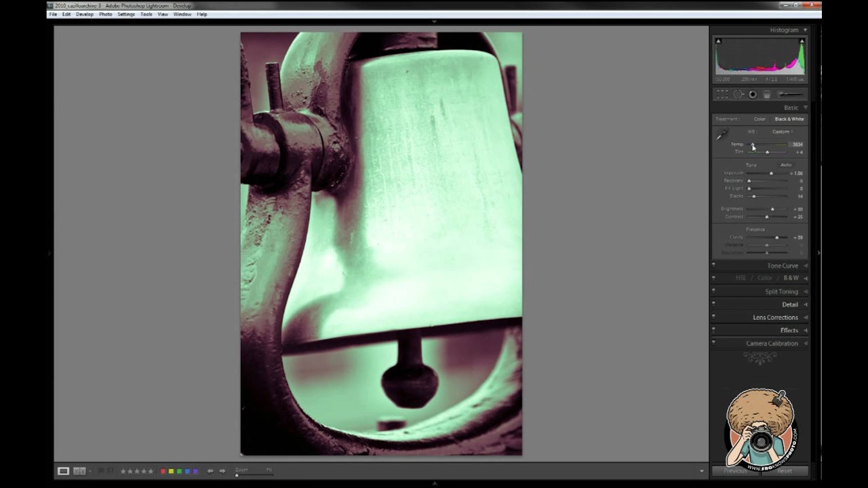
Task: Open the B&W tab in panel header
Action: pos(791,278)
